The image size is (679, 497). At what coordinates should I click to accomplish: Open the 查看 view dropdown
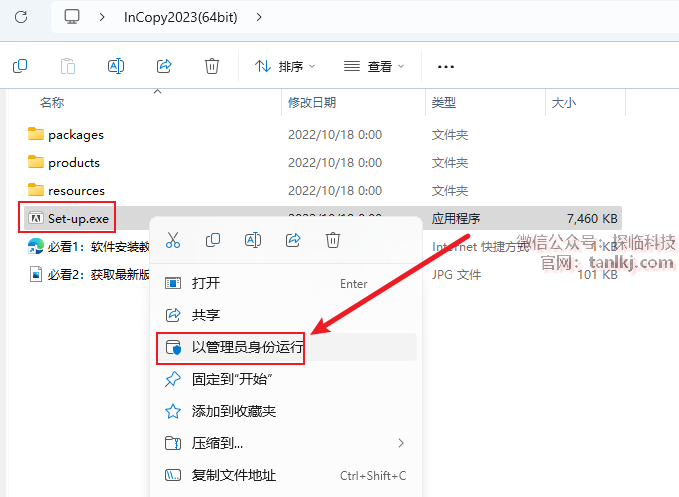374,66
